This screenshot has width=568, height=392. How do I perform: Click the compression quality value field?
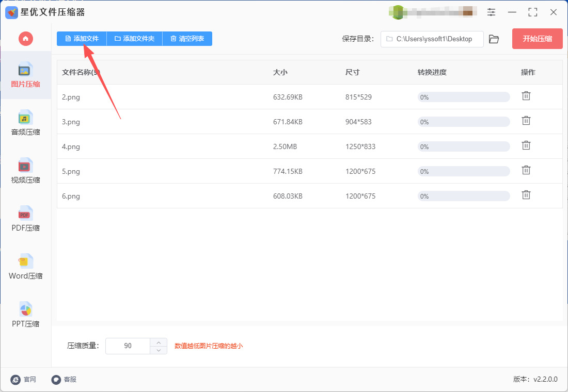[x=128, y=346]
